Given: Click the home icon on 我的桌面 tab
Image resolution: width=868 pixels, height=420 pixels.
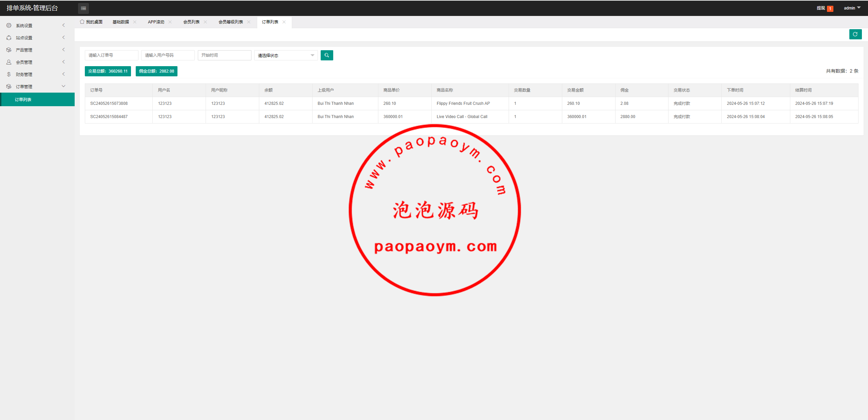Looking at the screenshot, I should pos(82,22).
